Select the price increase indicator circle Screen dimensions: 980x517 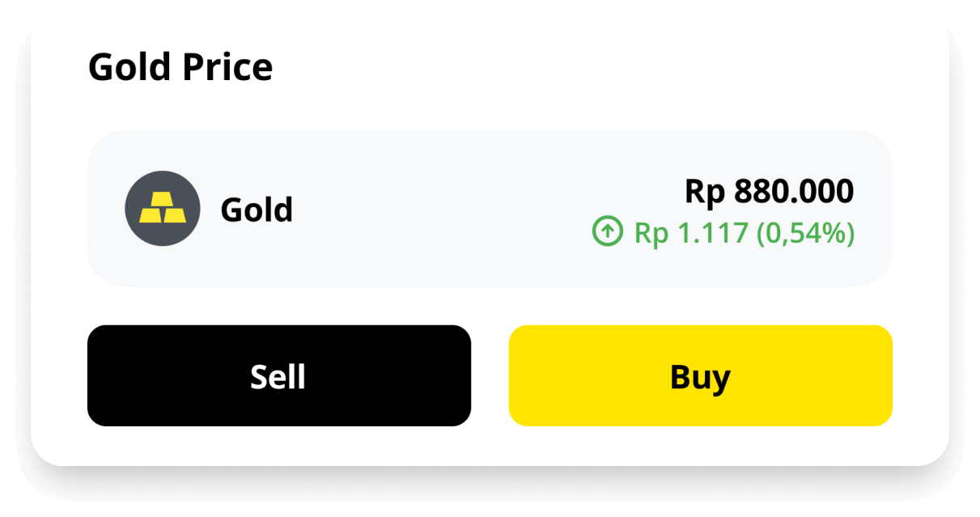click(607, 233)
